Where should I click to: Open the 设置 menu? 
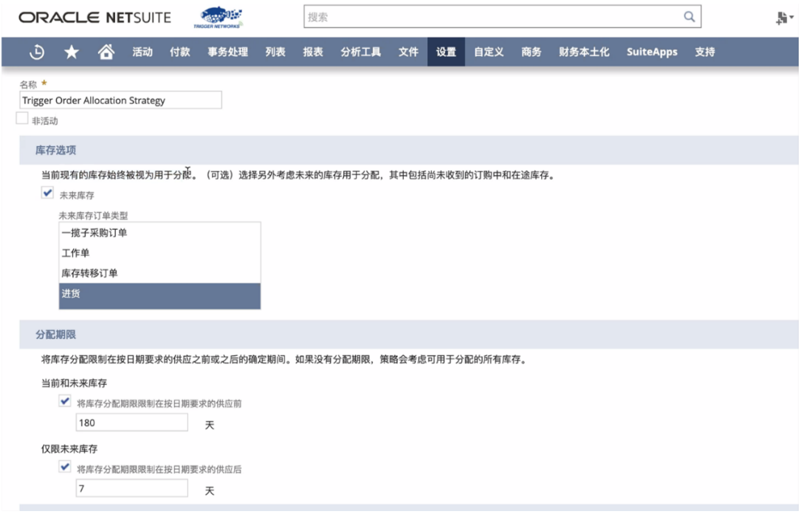(x=446, y=52)
